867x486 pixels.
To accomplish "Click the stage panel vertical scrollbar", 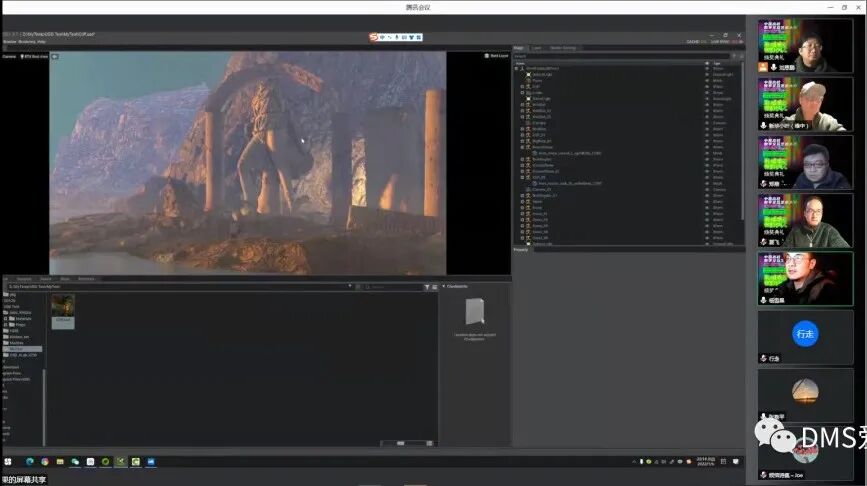I will pyautogui.click(x=742, y=141).
